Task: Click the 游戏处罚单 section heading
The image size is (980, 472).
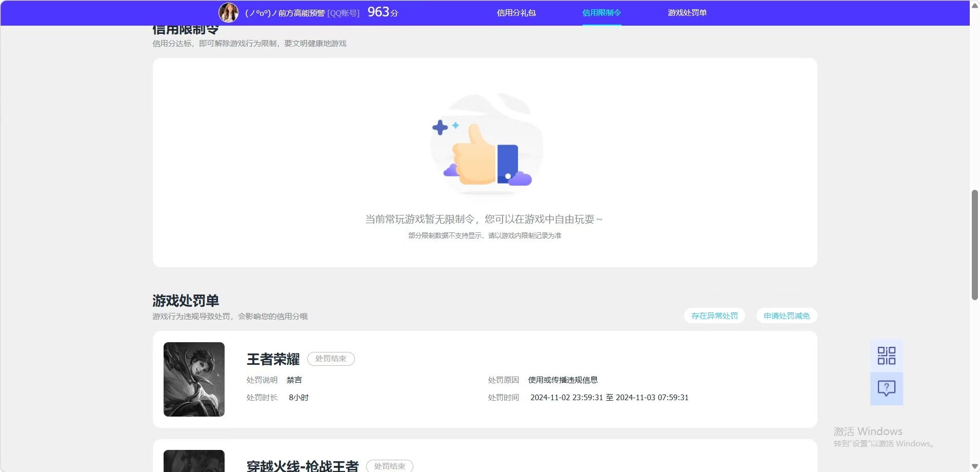Action: point(186,301)
